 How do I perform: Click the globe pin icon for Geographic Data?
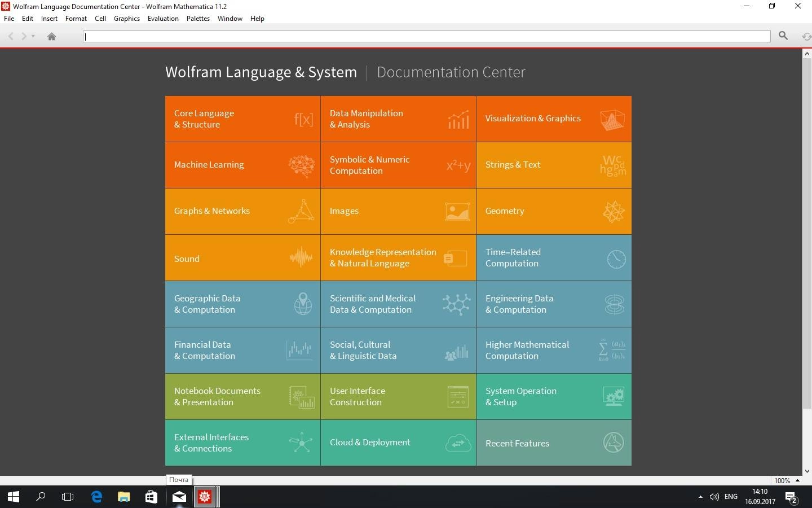point(303,304)
